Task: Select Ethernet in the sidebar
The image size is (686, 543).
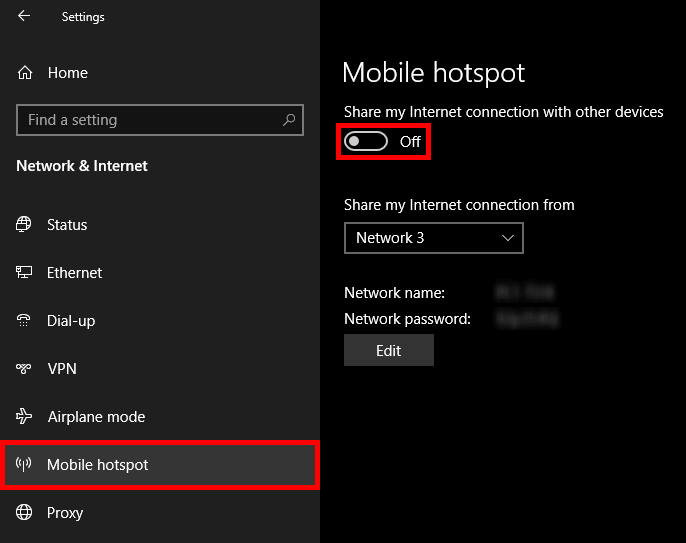Action: 160,273
